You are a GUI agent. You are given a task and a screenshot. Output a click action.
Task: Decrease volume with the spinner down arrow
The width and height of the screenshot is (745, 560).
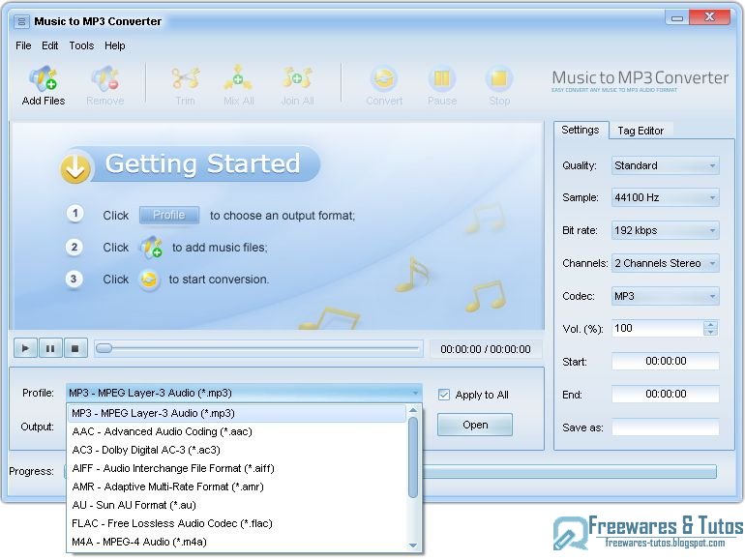pyautogui.click(x=710, y=332)
